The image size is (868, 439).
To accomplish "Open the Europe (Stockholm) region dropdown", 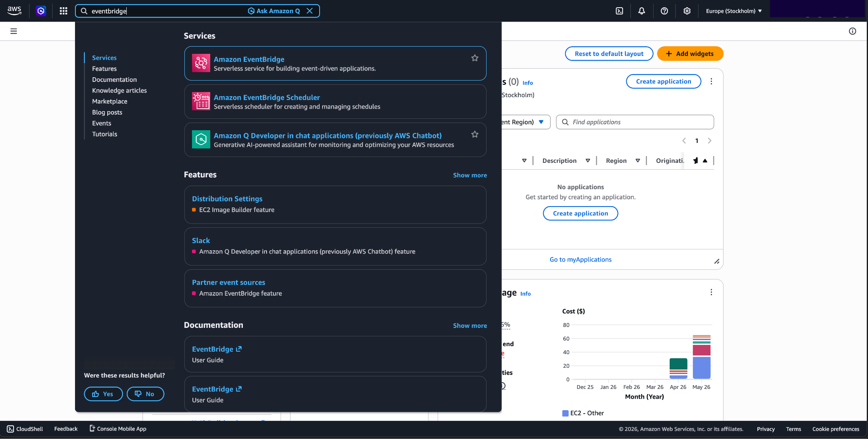I will (734, 11).
